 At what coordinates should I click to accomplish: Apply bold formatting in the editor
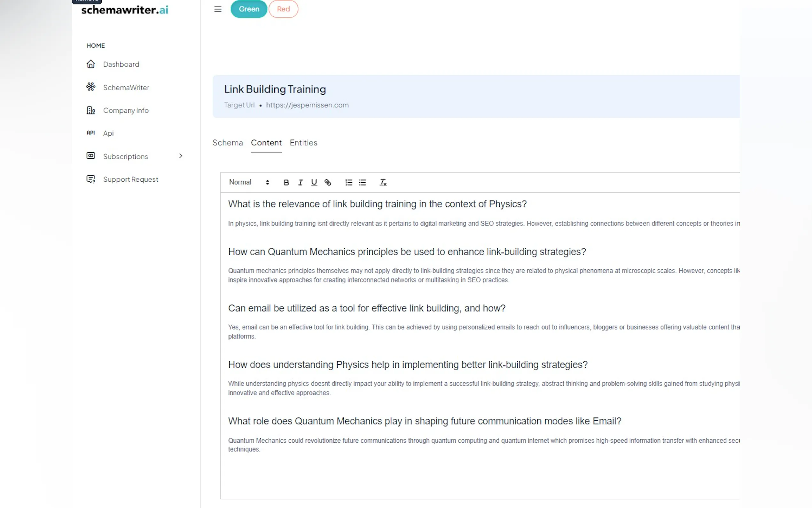click(x=286, y=182)
